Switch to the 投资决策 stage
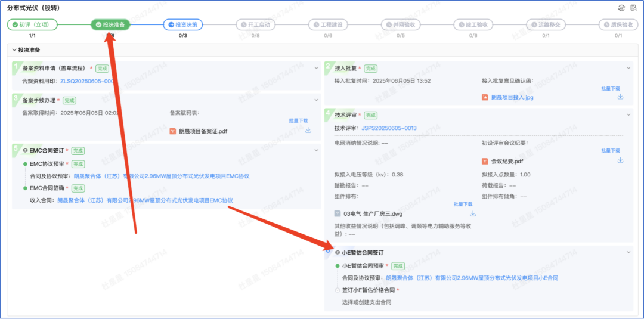This screenshot has width=644, height=319. pos(183,24)
